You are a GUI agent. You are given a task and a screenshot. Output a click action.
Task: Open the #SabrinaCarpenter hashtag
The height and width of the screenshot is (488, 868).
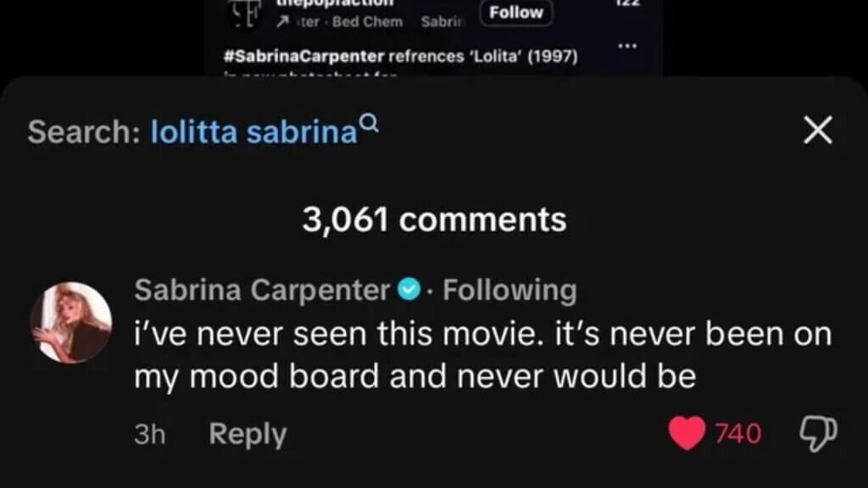(x=304, y=57)
